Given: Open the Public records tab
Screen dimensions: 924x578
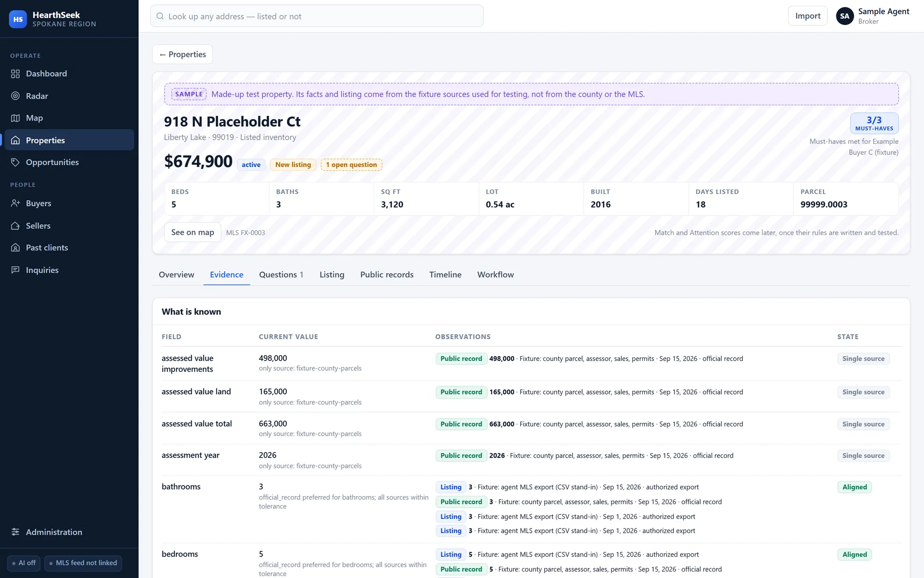Looking at the screenshot, I should pos(387,275).
